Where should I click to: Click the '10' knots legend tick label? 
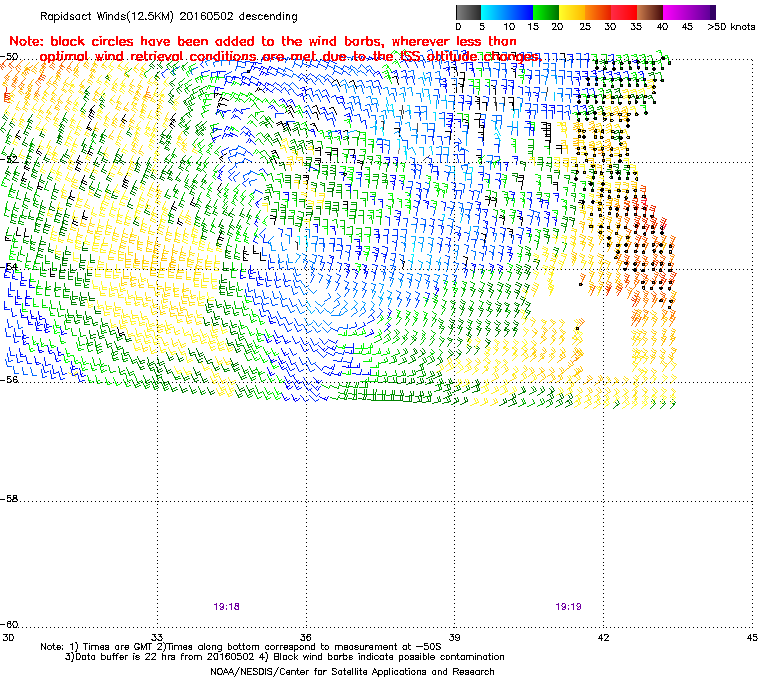pos(509,27)
